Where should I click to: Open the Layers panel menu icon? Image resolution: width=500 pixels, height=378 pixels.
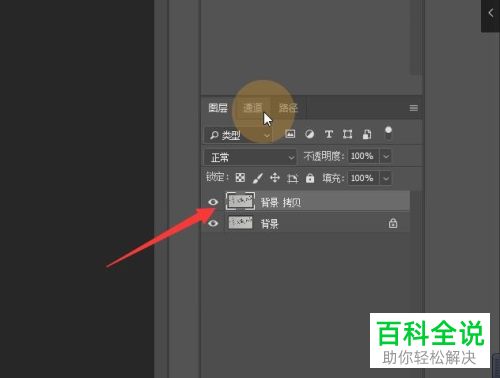[x=414, y=108]
